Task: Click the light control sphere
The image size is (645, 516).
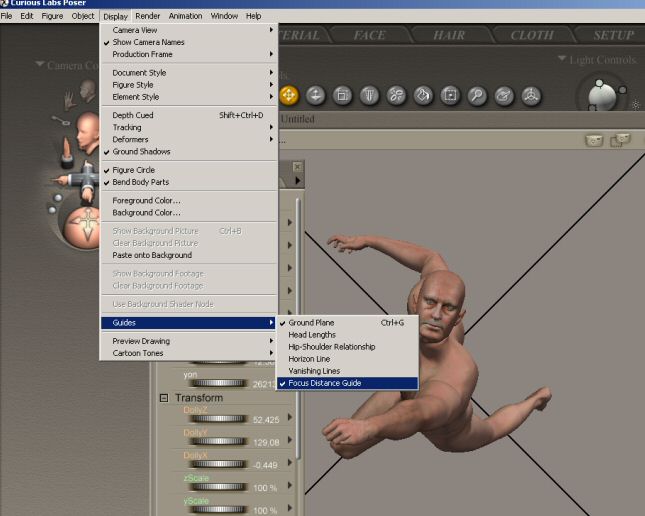Action: click(602, 97)
